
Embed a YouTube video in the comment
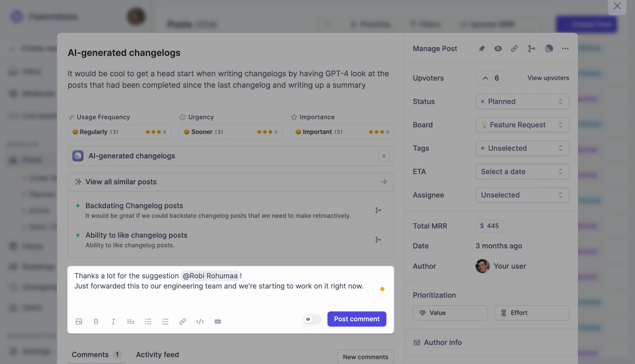pyautogui.click(x=218, y=321)
